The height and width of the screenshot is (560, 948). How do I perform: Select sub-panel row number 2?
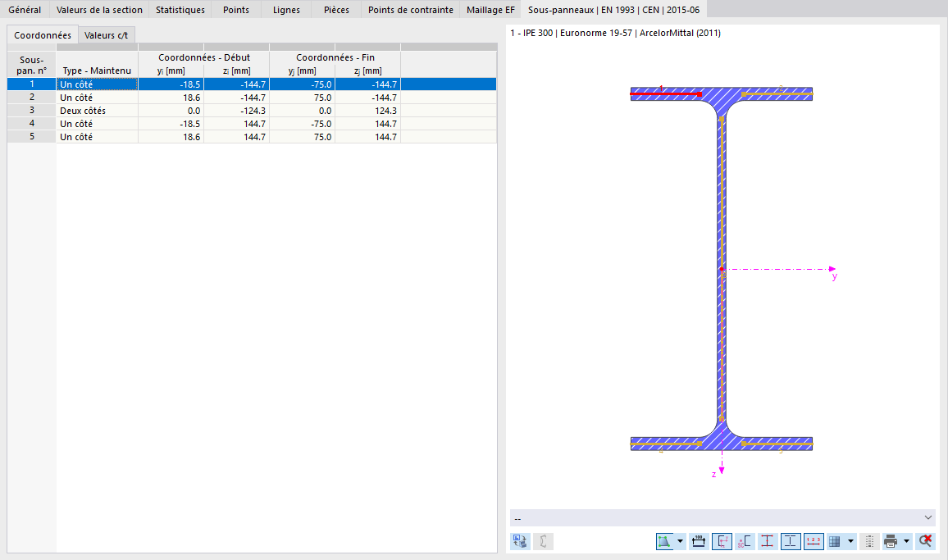(31, 98)
